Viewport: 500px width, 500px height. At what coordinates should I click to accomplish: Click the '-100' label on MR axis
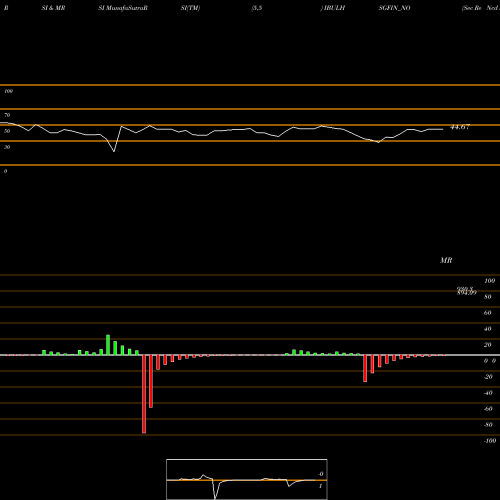click(490, 441)
